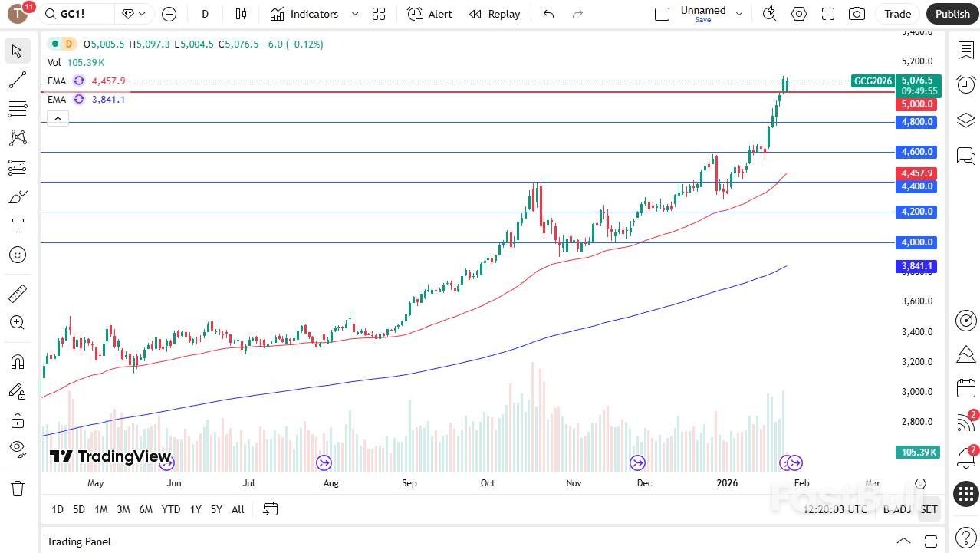Image resolution: width=980 pixels, height=553 pixels.
Task: Open chart settings gear icon
Action: point(799,14)
